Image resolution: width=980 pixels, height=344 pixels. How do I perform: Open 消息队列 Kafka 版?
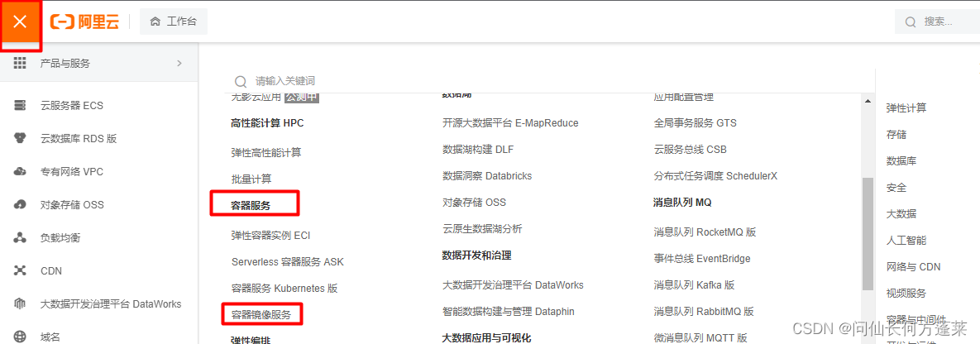pyautogui.click(x=695, y=284)
